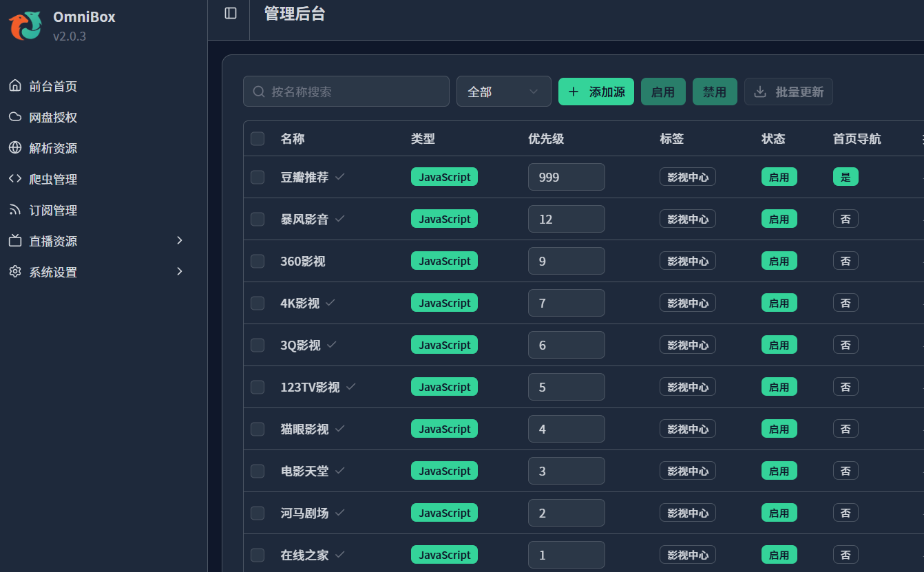Image resolution: width=924 pixels, height=572 pixels.
Task: Tick the select-all checkbox in the table header
Action: [258, 138]
